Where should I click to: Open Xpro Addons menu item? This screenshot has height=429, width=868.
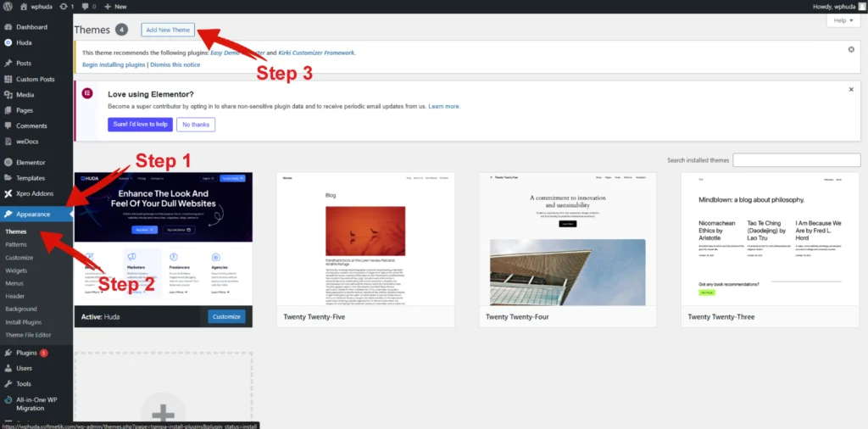click(34, 194)
